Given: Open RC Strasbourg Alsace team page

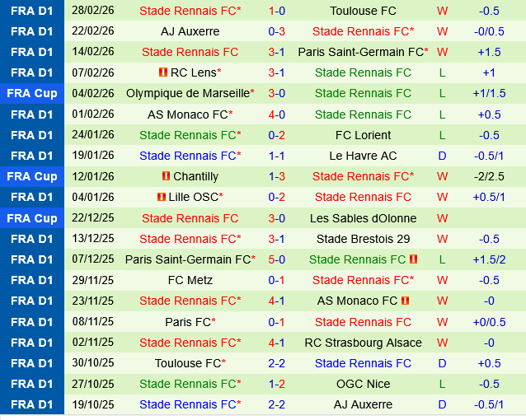Looking at the screenshot, I should coord(363,343).
